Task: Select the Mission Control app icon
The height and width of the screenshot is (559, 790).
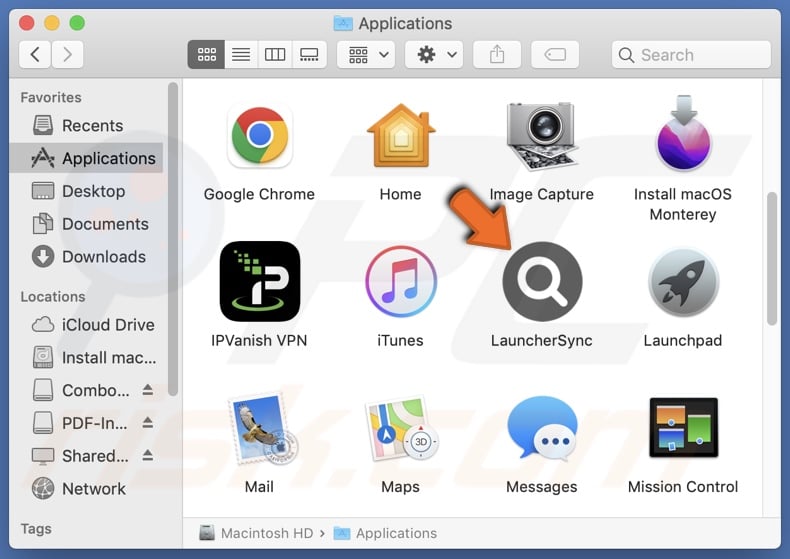Action: tap(683, 428)
